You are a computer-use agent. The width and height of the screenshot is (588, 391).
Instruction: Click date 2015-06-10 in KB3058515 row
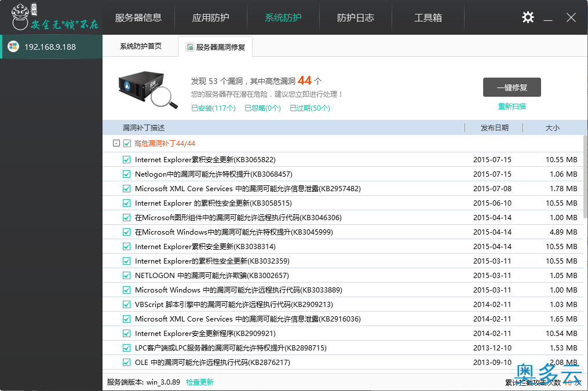click(x=492, y=203)
